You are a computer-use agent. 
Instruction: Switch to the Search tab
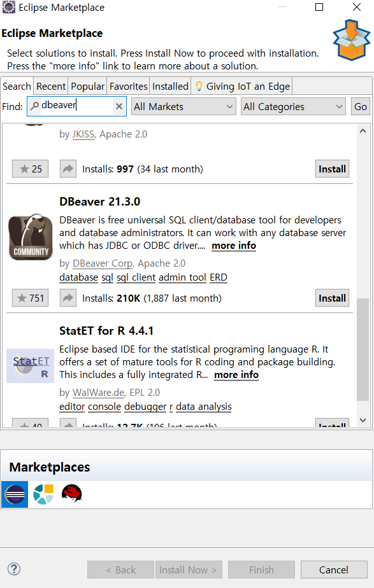coord(17,87)
